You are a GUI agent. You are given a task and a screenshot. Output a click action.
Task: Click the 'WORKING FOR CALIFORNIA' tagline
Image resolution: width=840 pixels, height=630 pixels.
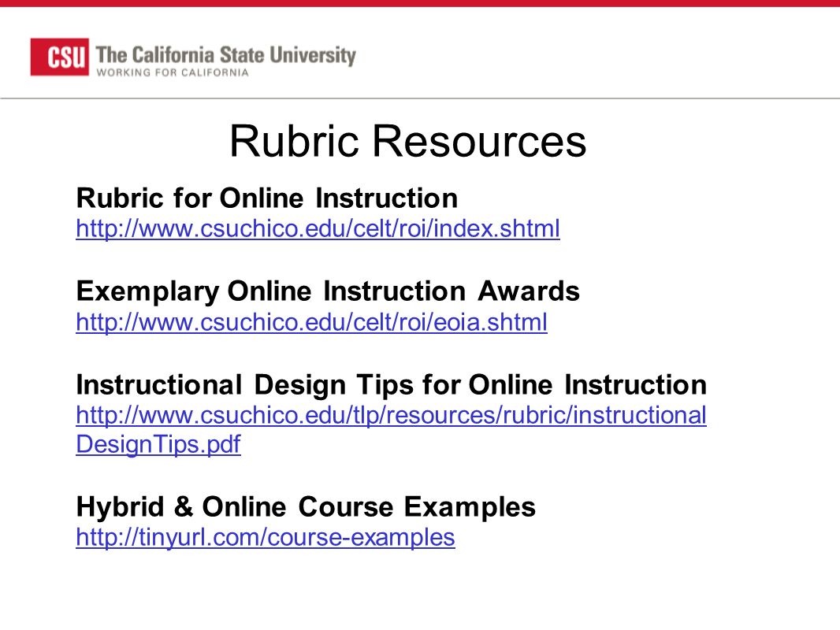(x=173, y=72)
